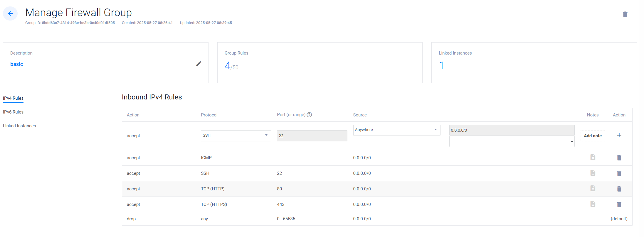Open the SSH protocol dropdown

click(x=236, y=136)
